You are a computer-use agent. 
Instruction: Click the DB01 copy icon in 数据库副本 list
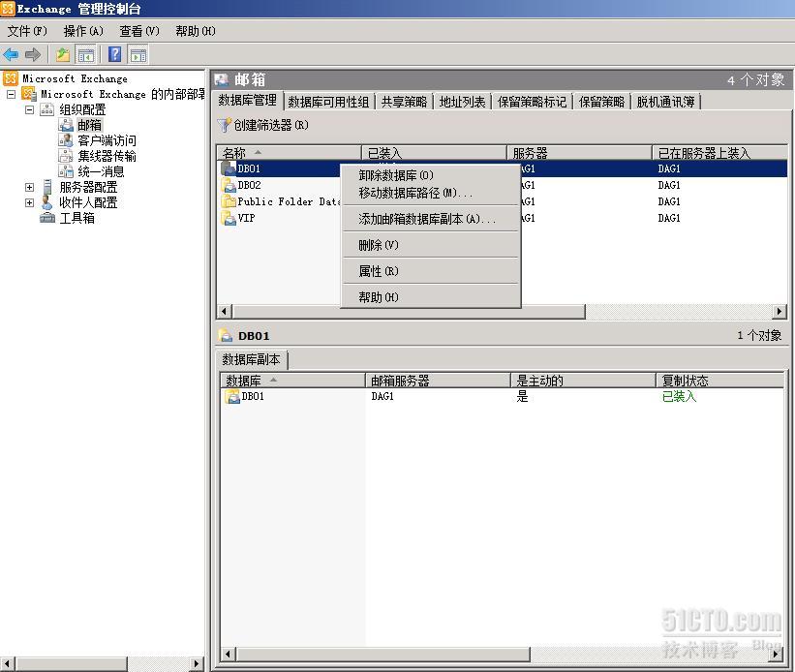tap(232, 396)
